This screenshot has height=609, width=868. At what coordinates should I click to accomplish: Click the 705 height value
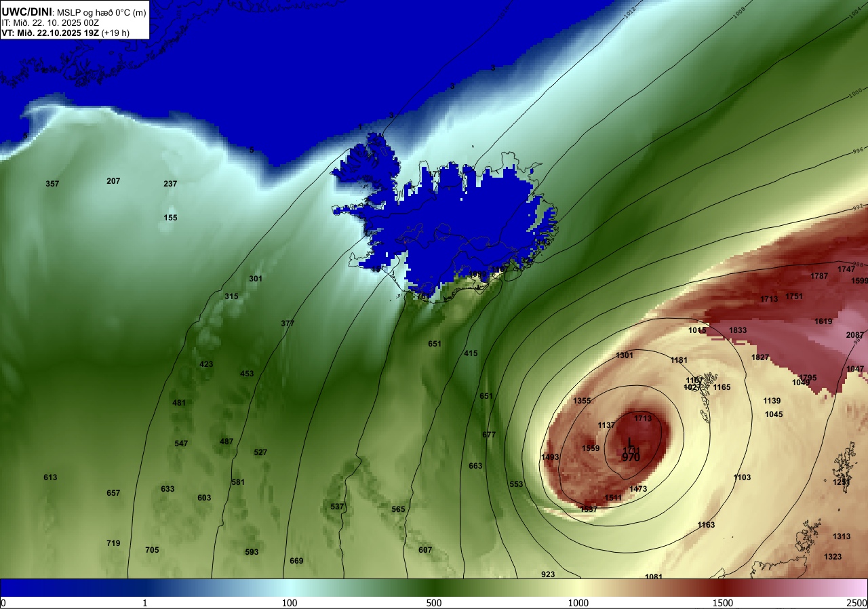152,550
